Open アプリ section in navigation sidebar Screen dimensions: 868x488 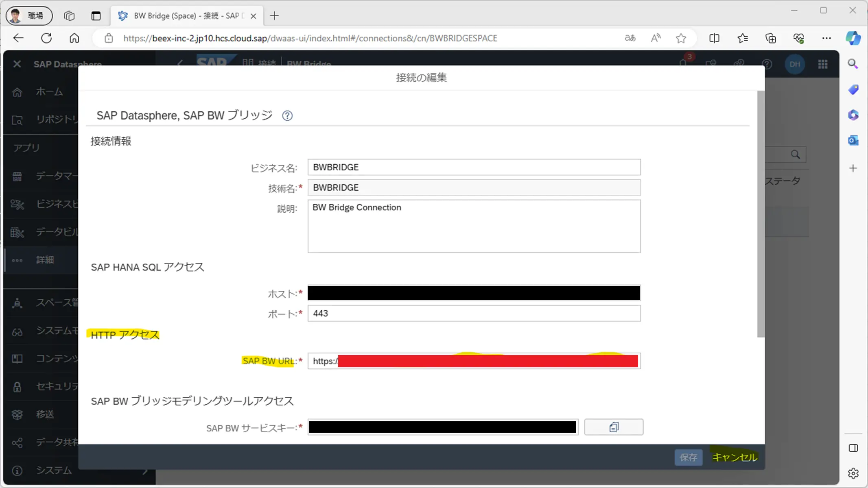pyautogui.click(x=26, y=148)
